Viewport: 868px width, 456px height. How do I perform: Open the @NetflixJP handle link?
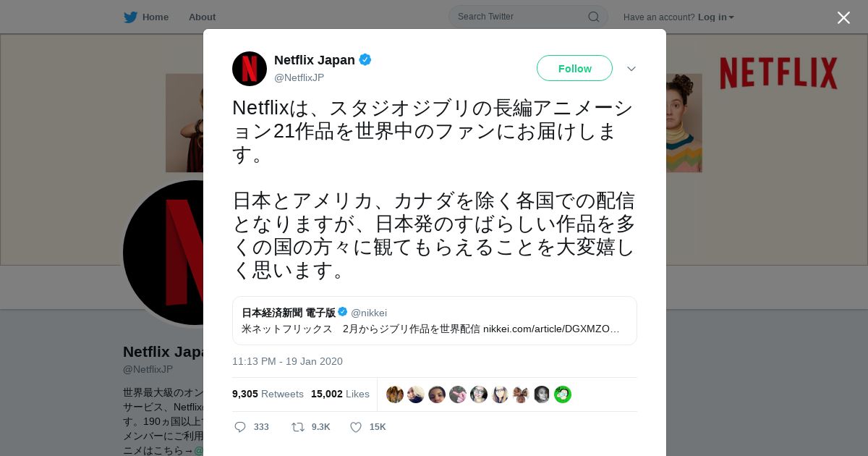pyautogui.click(x=299, y=77)
